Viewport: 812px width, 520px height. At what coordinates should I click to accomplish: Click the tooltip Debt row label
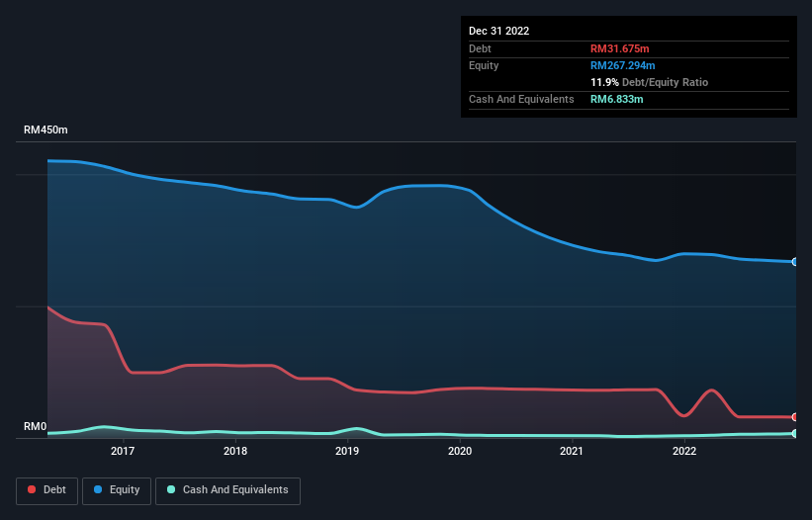click(x=480, y=48)
